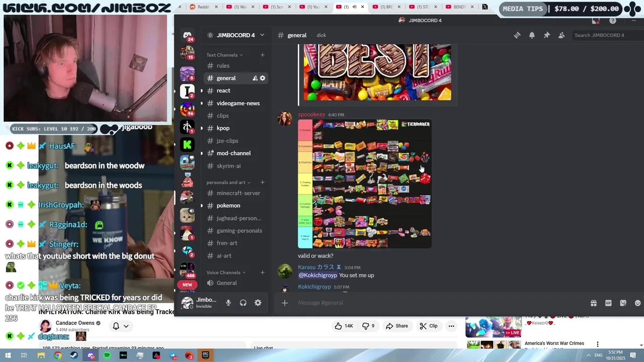Show pinned messages in general channel
Viewport: 644px width, 362px height.
pyautogui.click(x=546, y=35)
